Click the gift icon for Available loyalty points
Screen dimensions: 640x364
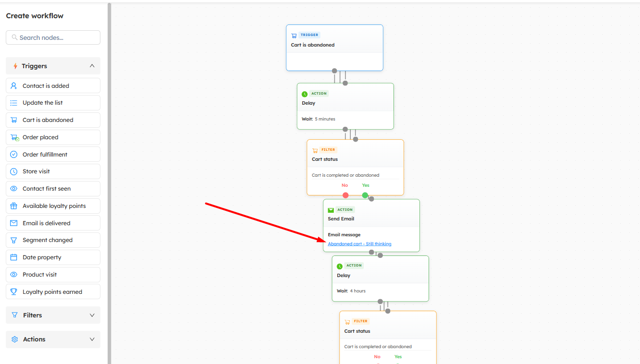(x=14, y=206)
